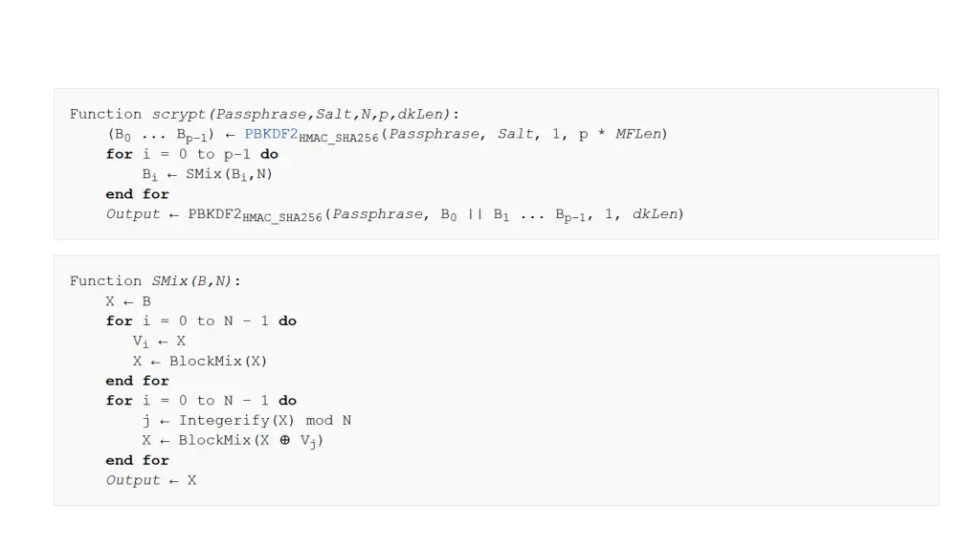Click the SMix function definition header

click(x=155, y=281)
